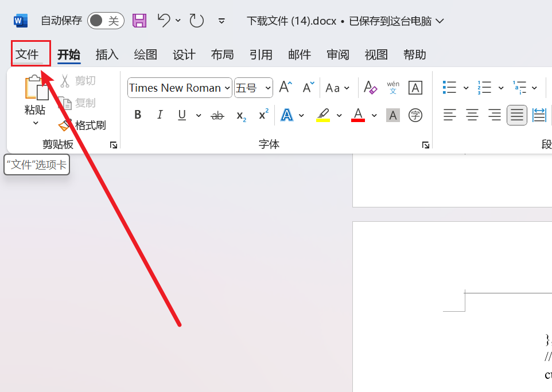Clear all formatting with the eraser icon

point(370,87)
